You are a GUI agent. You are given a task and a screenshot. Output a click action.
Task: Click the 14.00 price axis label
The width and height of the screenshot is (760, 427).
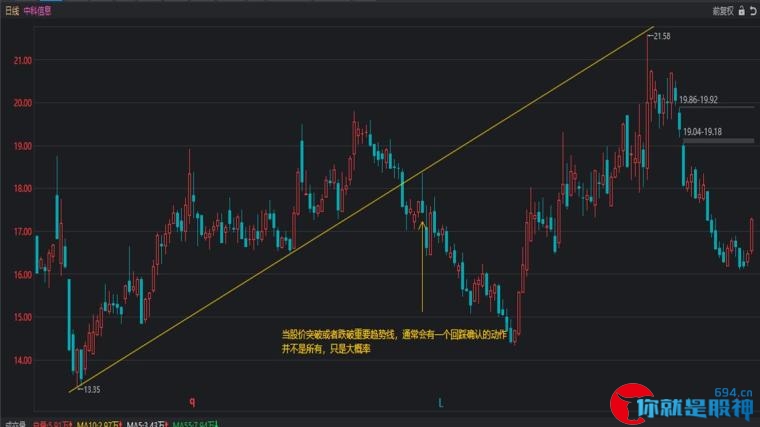tap(22, 360)
